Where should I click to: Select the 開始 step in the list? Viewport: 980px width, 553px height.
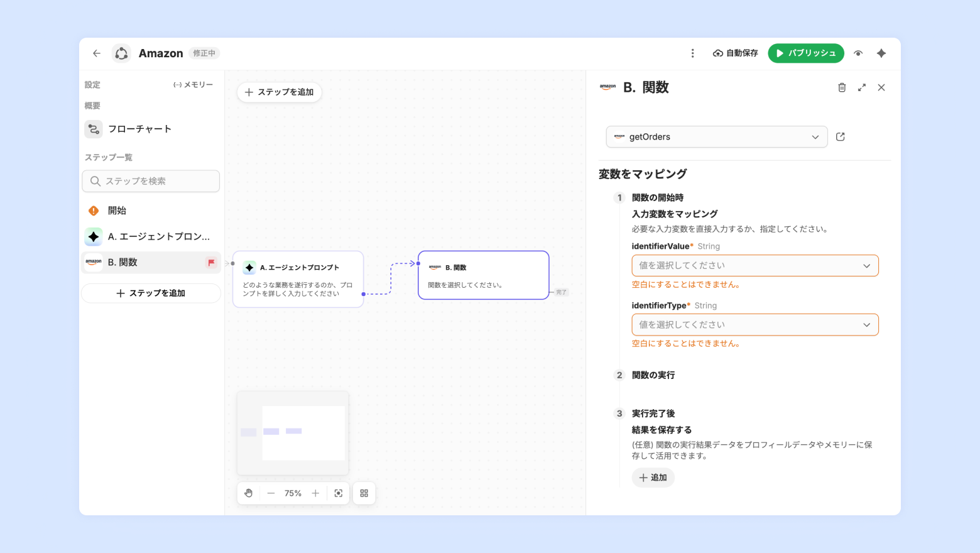151,211
